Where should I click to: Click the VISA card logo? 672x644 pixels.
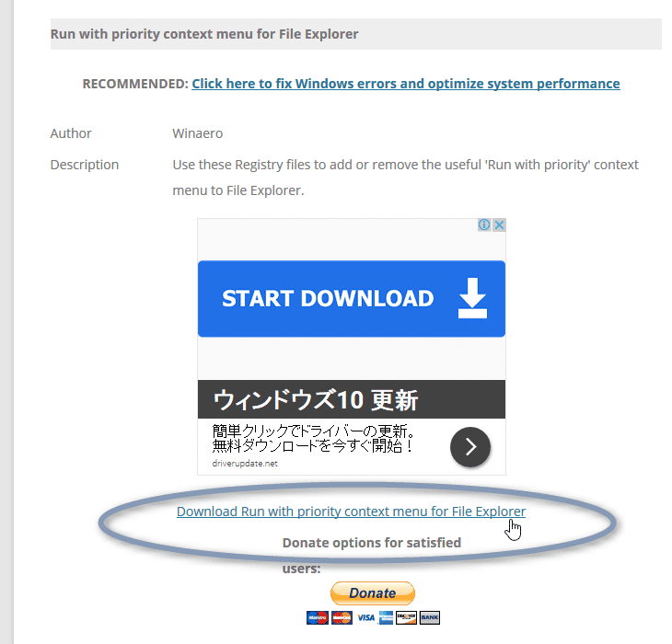coord(365,617)
